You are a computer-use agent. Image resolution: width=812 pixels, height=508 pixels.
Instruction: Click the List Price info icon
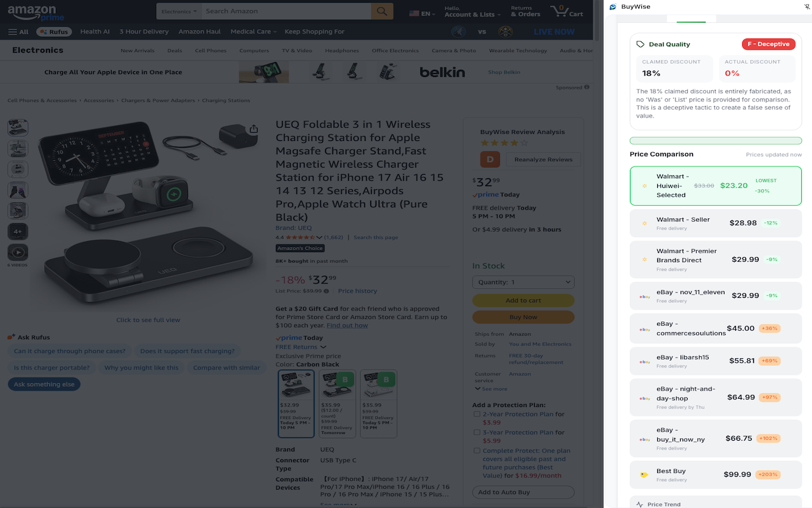(327, 291)
